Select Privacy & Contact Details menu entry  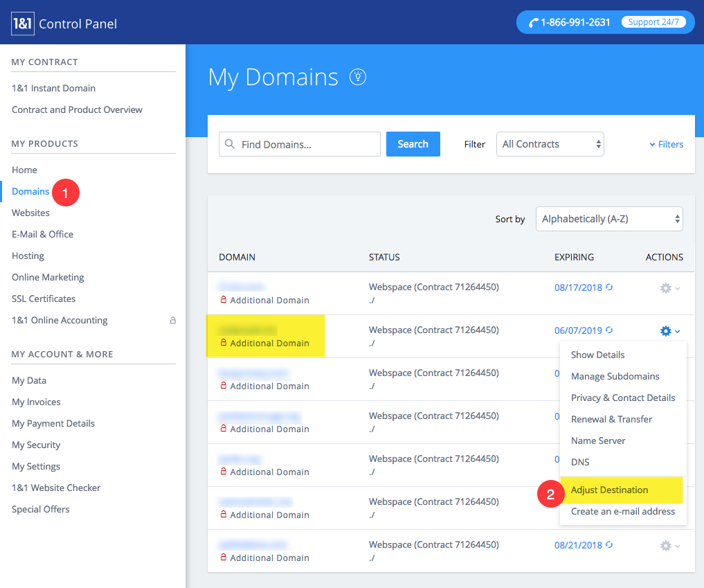pyautogui.click(x=623, y=398)
